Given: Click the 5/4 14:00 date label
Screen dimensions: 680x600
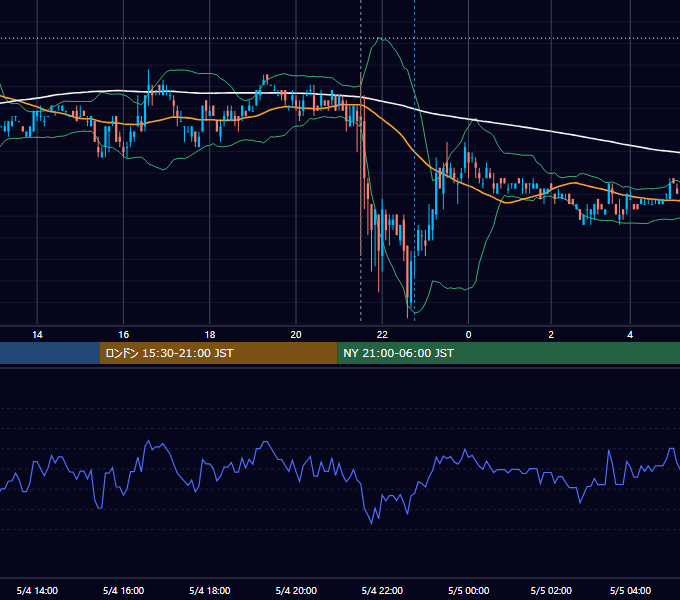Looking at the screenshot, I should pos(37,590).
